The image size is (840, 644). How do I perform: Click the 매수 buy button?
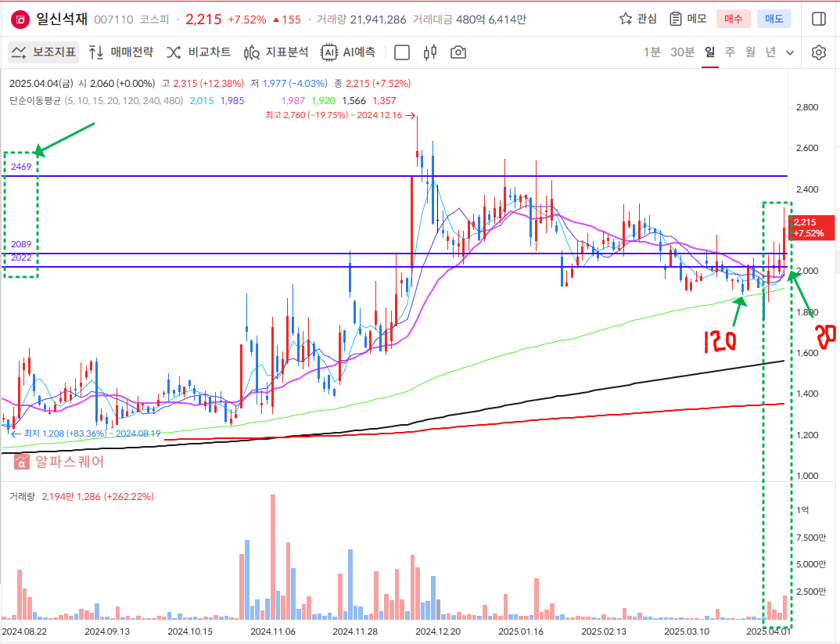click(x=734, y=19)
